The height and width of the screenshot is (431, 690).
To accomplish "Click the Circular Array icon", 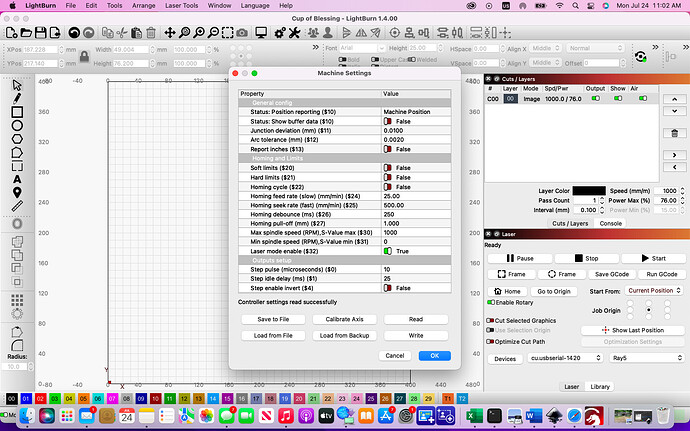I will pyautogui.click(x=17, y=313).
